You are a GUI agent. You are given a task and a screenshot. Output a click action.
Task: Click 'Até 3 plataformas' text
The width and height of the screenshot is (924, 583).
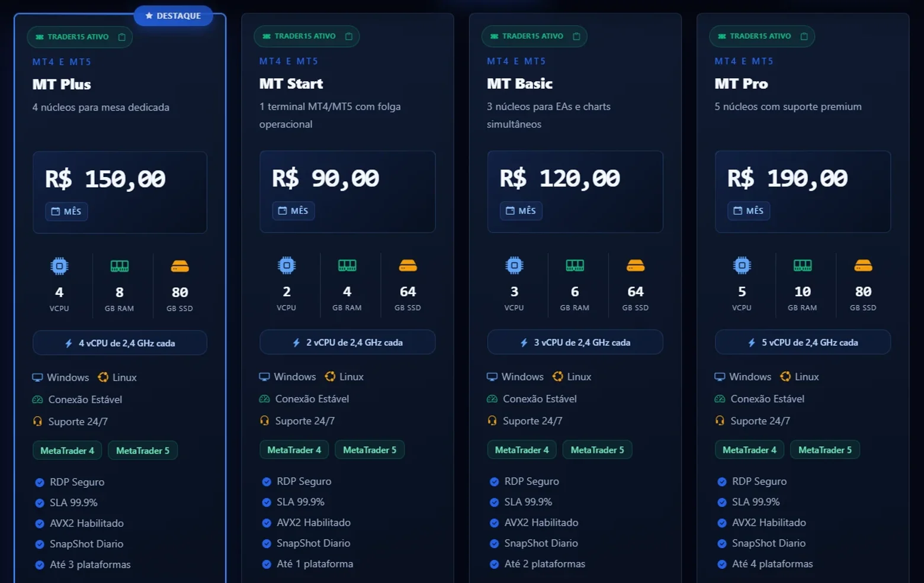[x=90, y=565]
